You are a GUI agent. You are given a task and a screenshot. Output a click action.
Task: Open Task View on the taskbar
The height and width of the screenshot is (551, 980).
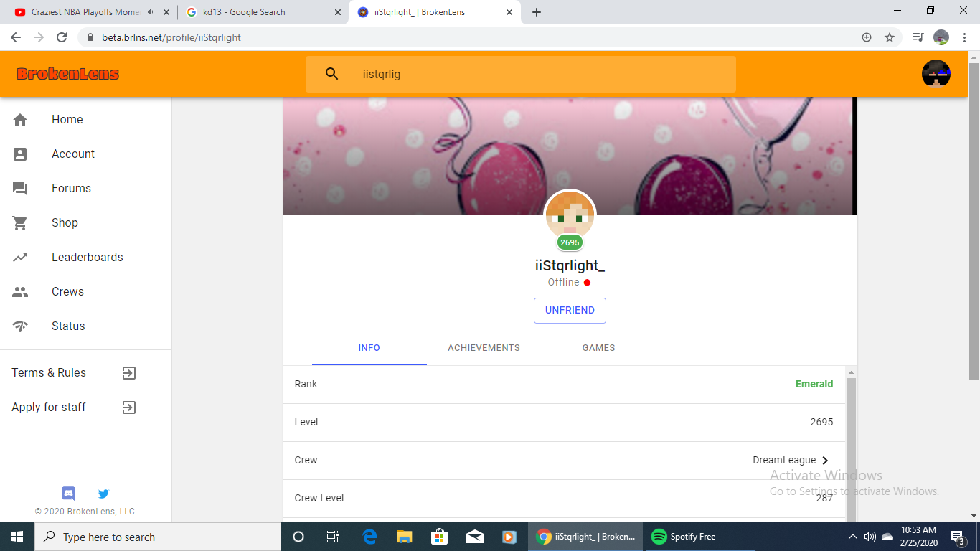point(332,537)
